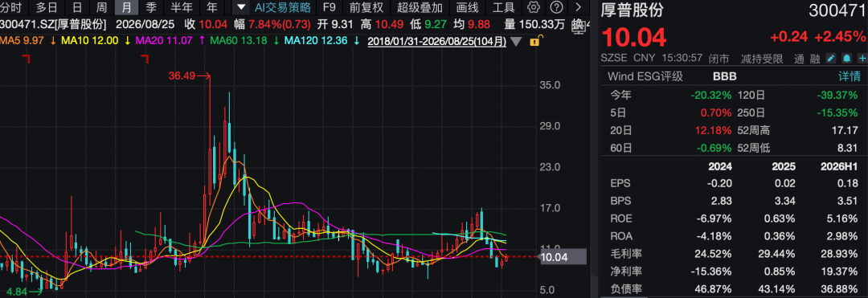Open the pencil note icon for this stock
868x298 pixels.
(x=830, y=59)
